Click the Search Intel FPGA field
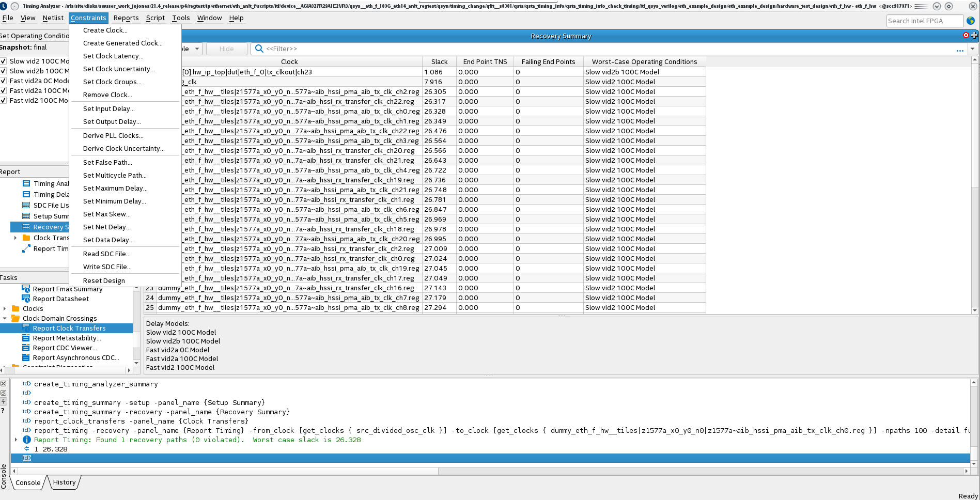 [924, 21]
